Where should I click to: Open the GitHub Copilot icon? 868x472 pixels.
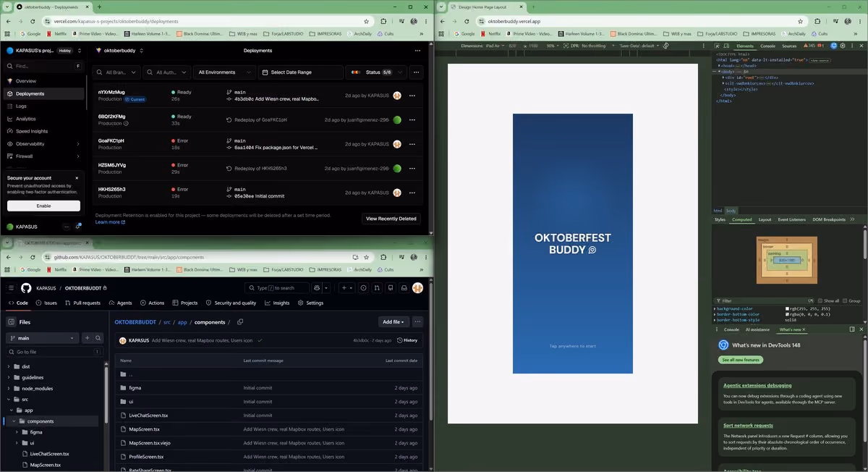tap(317, 287)
